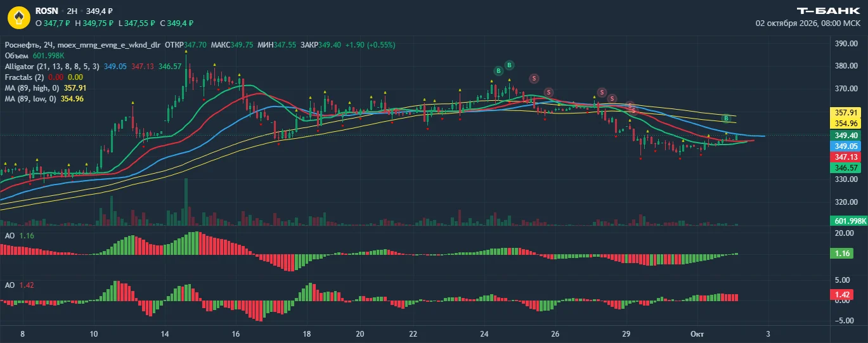This screenshot has height=343, width=868.
Task: Click the highest B buy marker above date 24
Action: pyautogui.click(x=509, y=65)
